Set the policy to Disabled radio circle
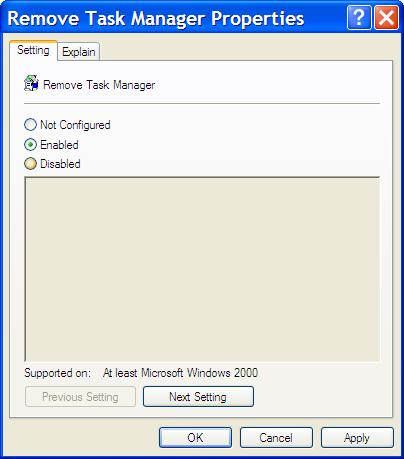404x459 pixels. pos(30,164)
